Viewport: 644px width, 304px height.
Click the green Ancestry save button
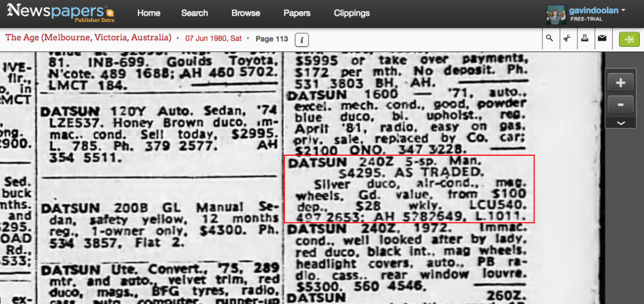click(x=630, y=39)
